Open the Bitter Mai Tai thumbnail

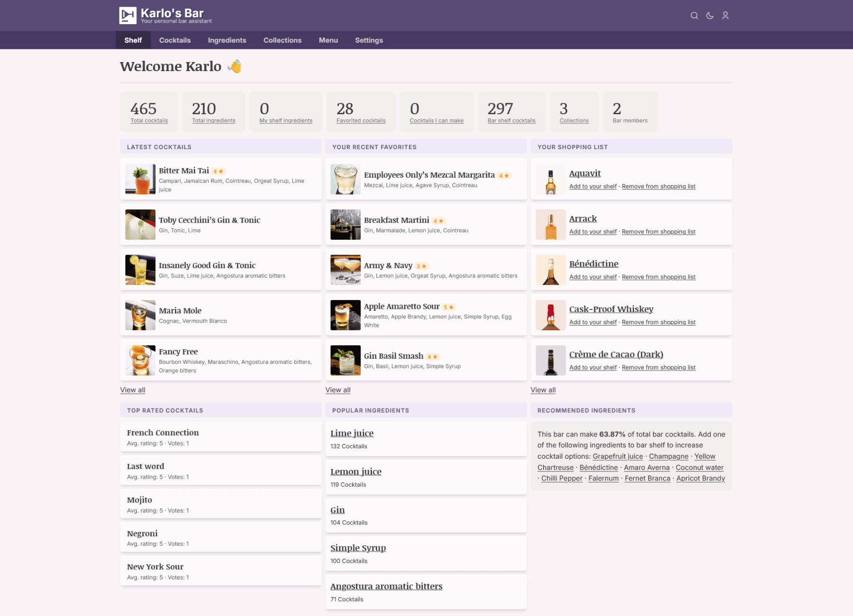click(x=140, y=179)
